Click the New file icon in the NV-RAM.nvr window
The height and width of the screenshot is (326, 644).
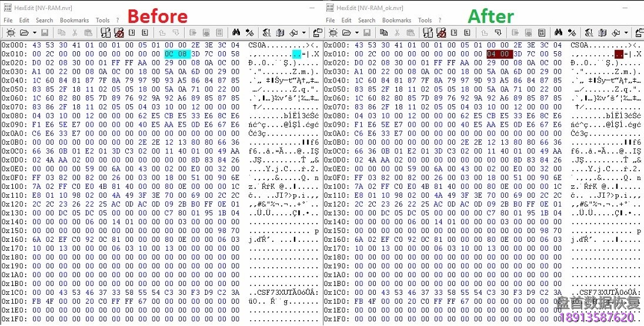(x=11, y=33)
